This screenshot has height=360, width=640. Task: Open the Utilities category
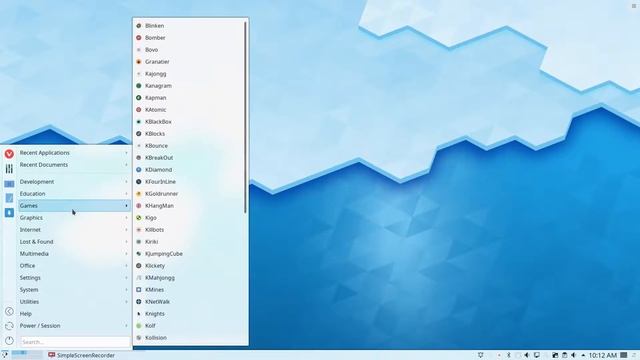(74, 302)
